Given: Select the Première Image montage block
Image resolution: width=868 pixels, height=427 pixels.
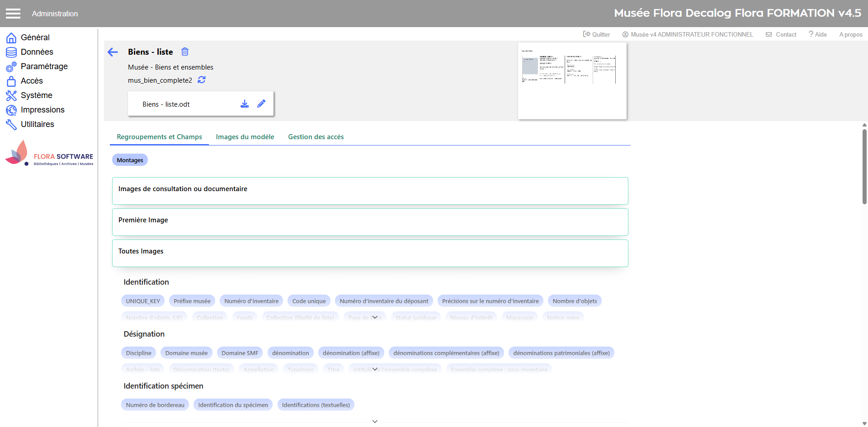Looking at the screenshot, I should tap(370, 222).
